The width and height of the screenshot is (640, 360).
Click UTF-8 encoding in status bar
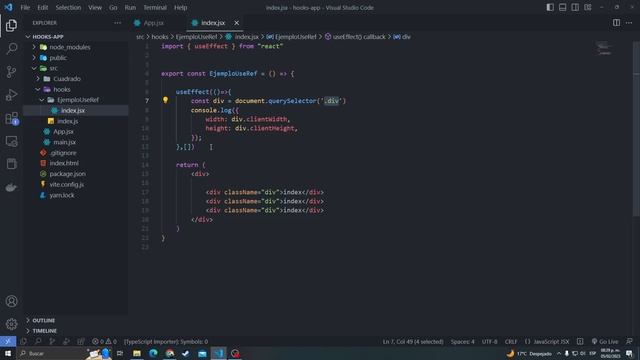(x=489, y=342)
